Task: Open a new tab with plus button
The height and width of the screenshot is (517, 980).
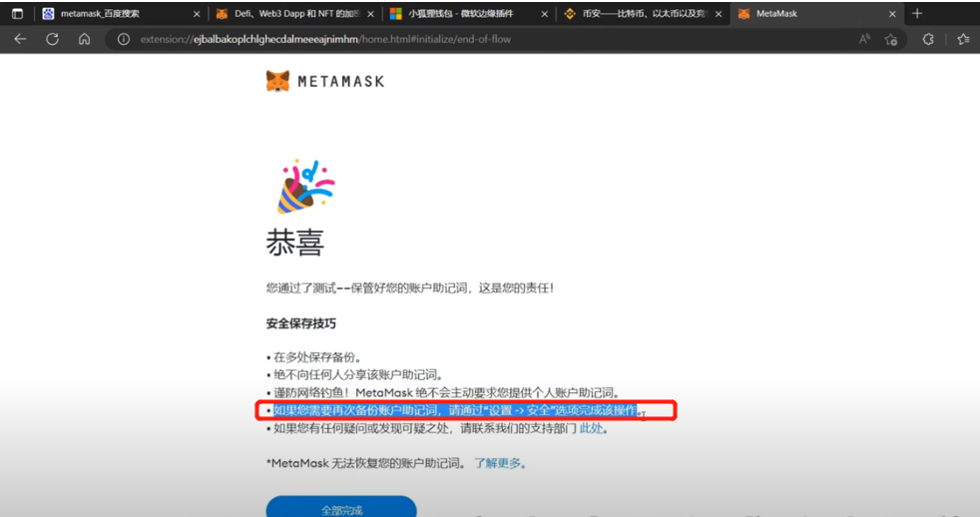Action: 917,13
